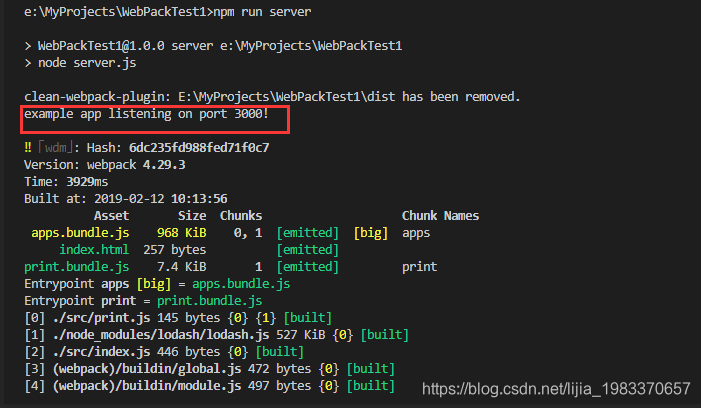Viewport: 701px width, 408px height.
Task: Click the [built] tag on lodash.js line
Action: (x=384, y=335)
